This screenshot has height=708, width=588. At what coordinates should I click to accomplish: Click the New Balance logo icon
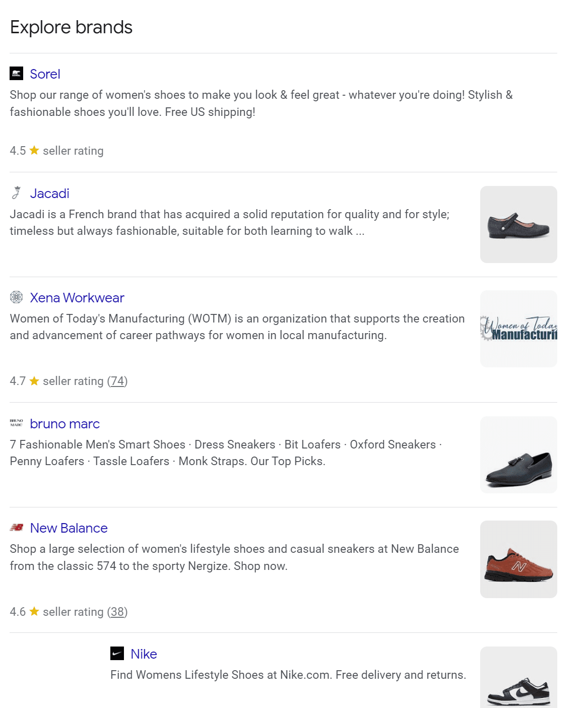coord(17,528)
